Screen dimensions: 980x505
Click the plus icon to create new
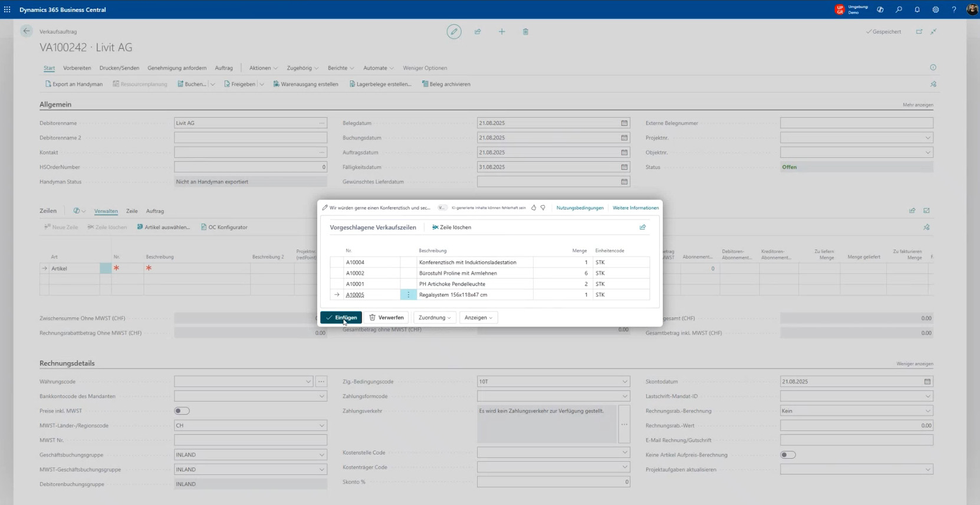pos(502,32)
